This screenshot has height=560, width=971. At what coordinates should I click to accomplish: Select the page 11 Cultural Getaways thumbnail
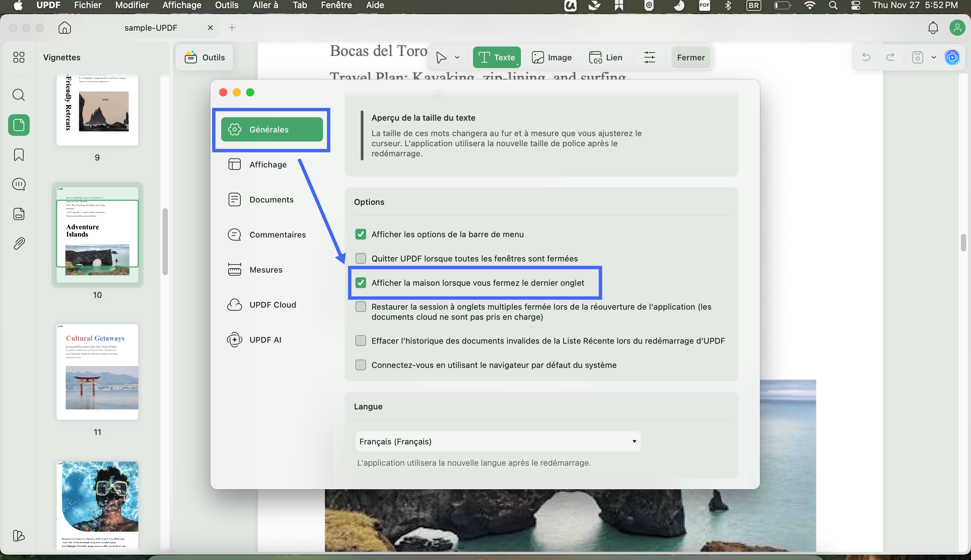(x=97, y=372)
